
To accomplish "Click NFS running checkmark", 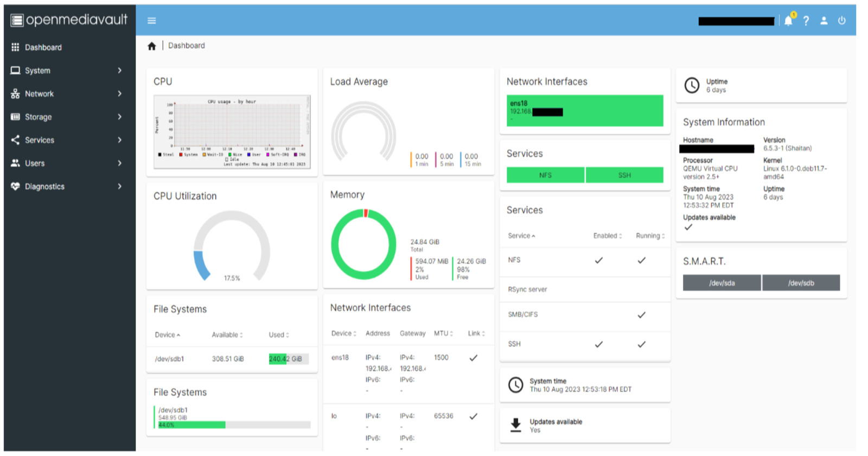I will [642, 261].
